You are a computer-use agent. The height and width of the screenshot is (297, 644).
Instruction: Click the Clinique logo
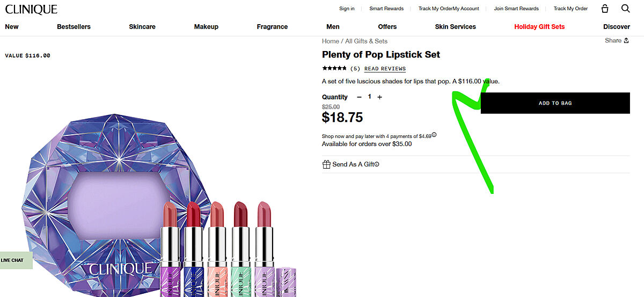click(31, 9)
